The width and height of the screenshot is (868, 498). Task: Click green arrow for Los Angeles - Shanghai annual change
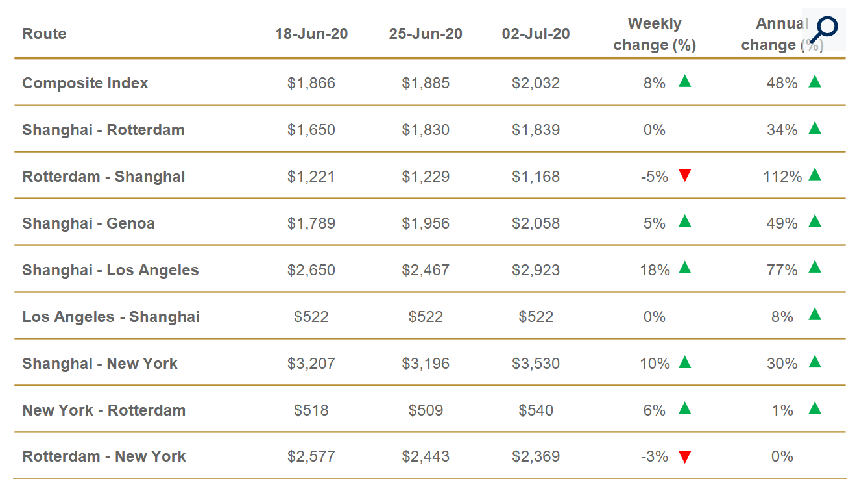(815, 315)
